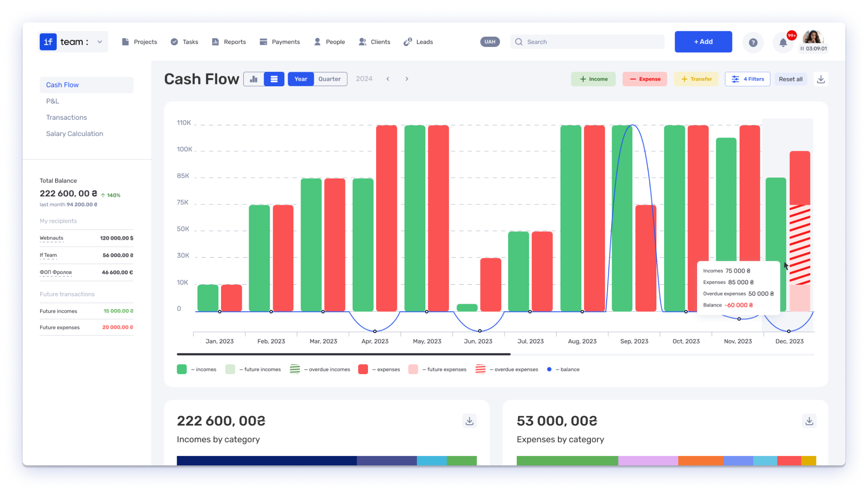868x488 pixels.
Task: Open the 4 Filters panel
Action: [748, 79]
